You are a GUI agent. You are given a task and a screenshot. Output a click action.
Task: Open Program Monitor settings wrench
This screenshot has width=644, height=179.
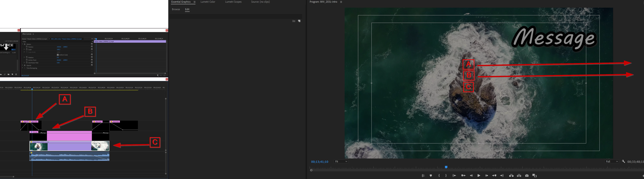[x=623, y=162]
